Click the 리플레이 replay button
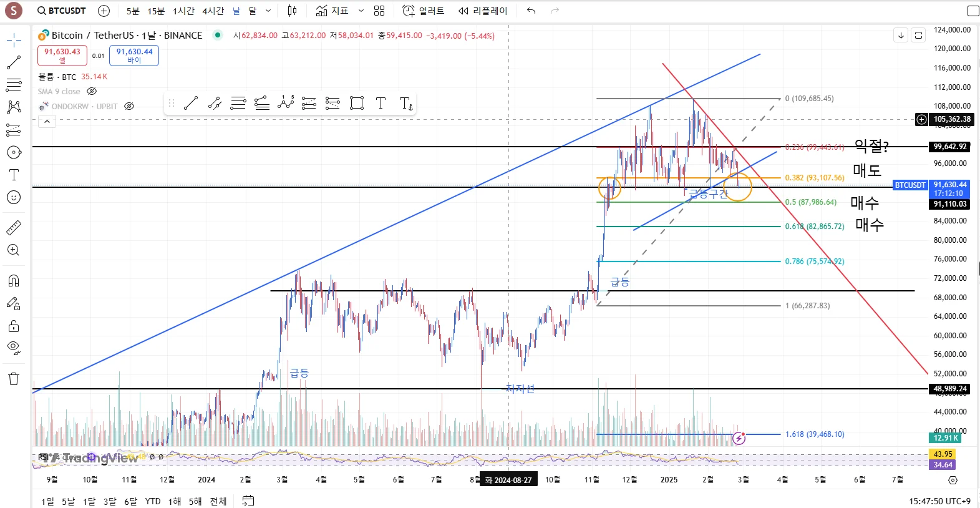The height and width of the screenshot is (508, 980). point(483,11)
